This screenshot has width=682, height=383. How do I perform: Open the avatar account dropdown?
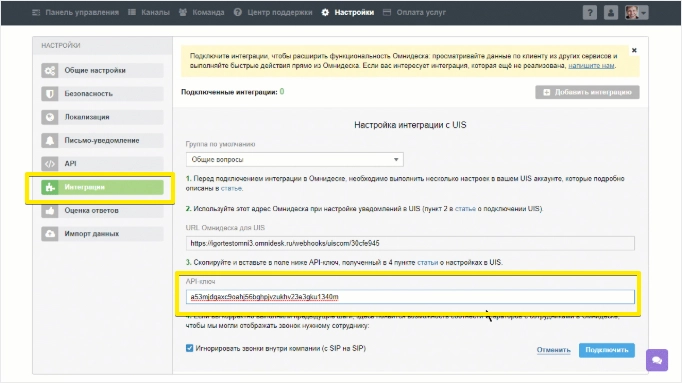[637, 13]
